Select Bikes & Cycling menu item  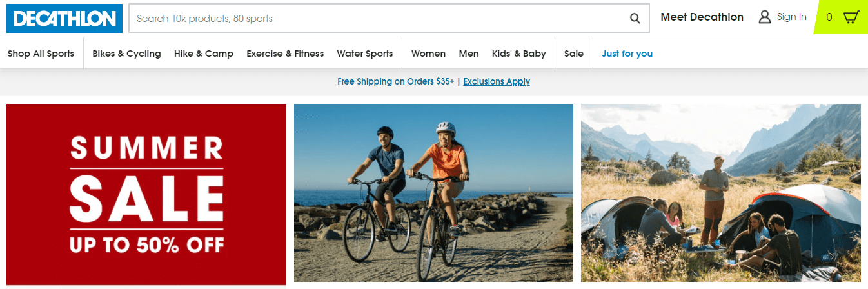click(126, 54)
